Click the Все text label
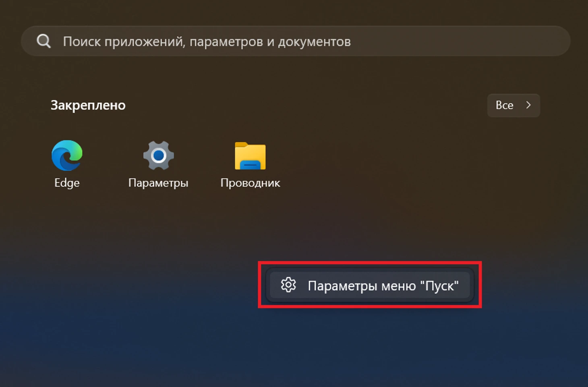 click(x=504, y=105)
